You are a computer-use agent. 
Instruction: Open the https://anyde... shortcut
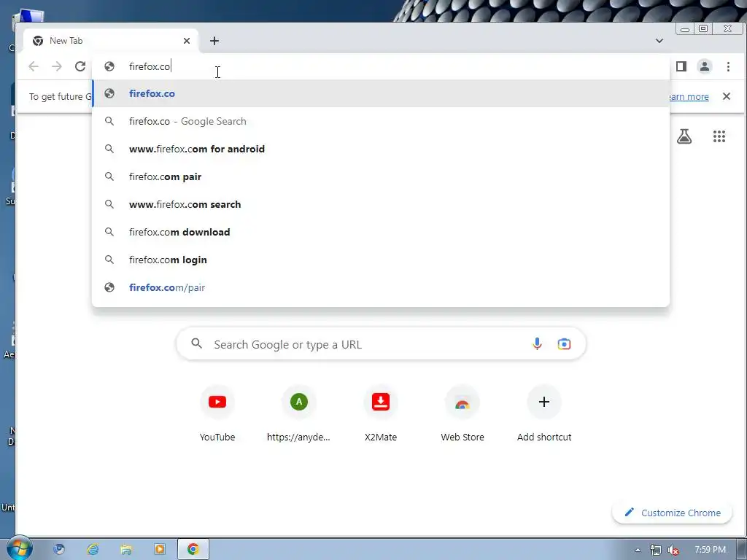coord(298,413)
